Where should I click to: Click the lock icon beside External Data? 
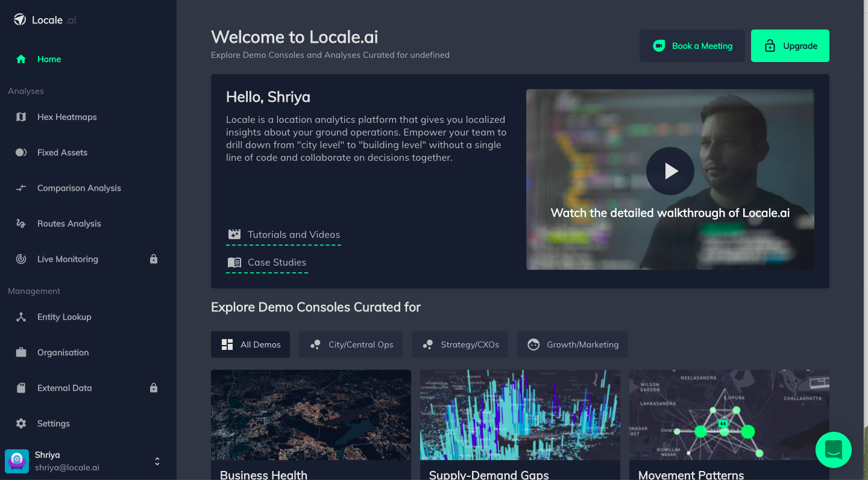tap(154, 388)
